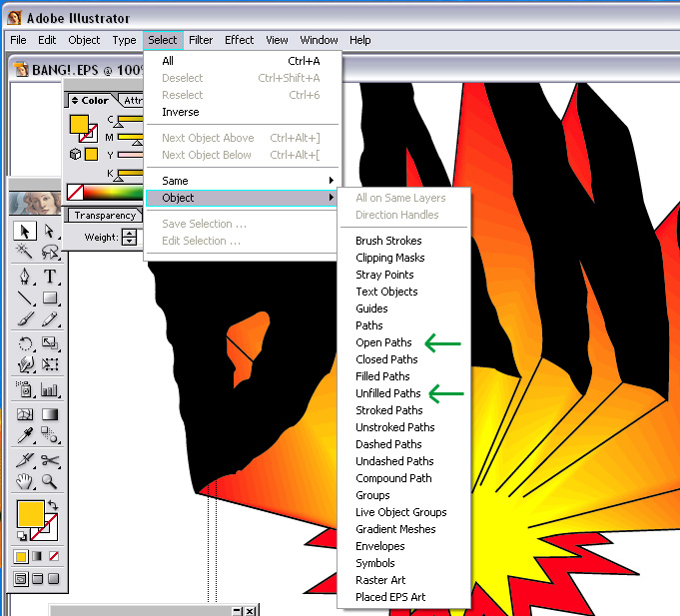Open the File menu
This screenshot has height=616, width=680.
point(18,40)
